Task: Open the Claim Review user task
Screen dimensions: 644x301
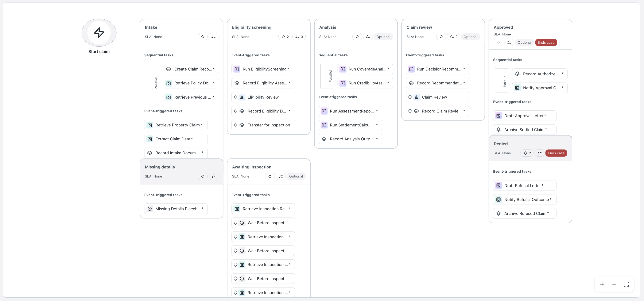Action: 438,97
